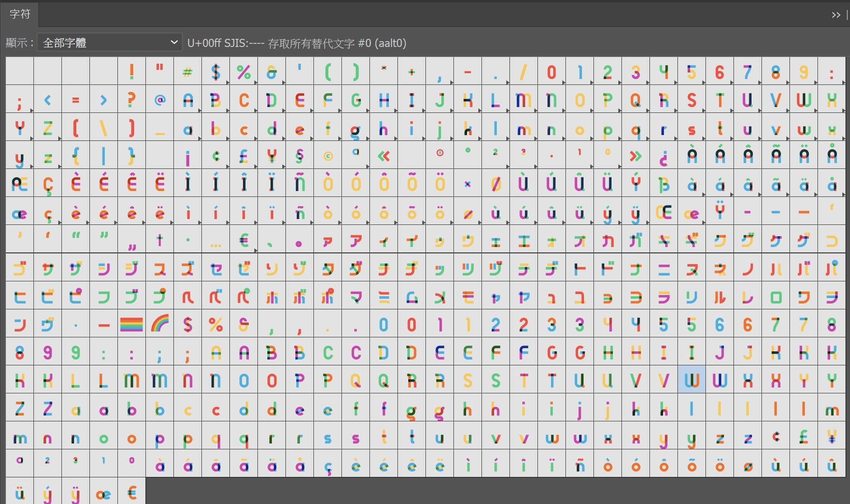
Task: Select the katakana ロ glyph
Action: [x=775, y=296]
